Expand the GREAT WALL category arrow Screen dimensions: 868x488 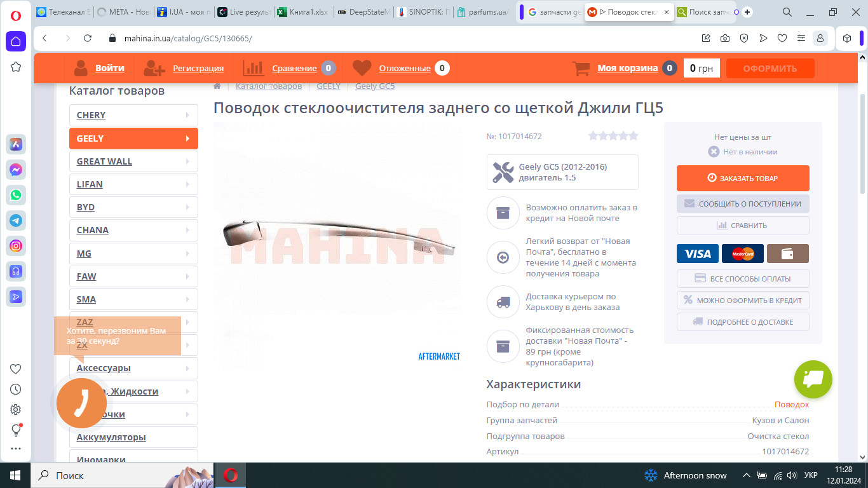pos(187,161)
